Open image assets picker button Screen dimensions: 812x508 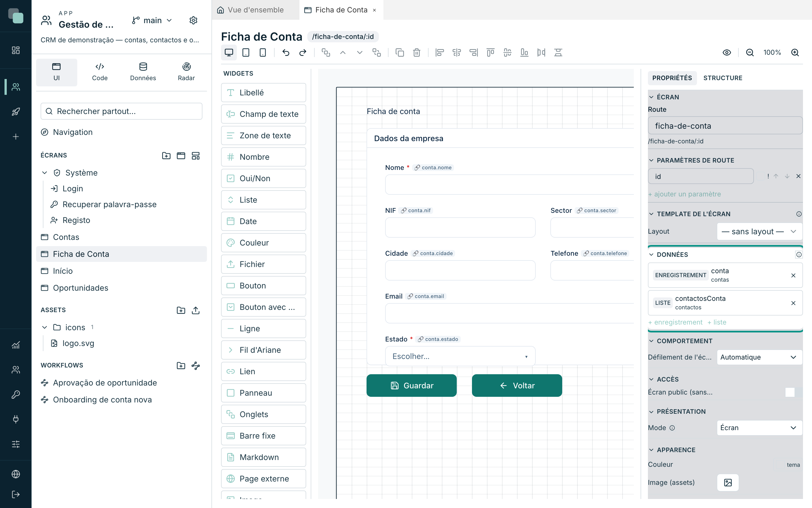(727, 483)
